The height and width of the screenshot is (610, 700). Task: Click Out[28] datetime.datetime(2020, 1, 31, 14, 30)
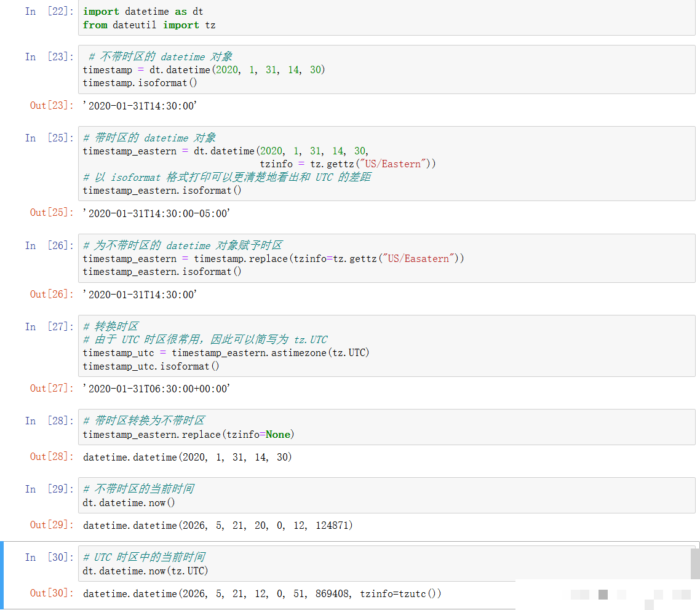coord(187,457)
